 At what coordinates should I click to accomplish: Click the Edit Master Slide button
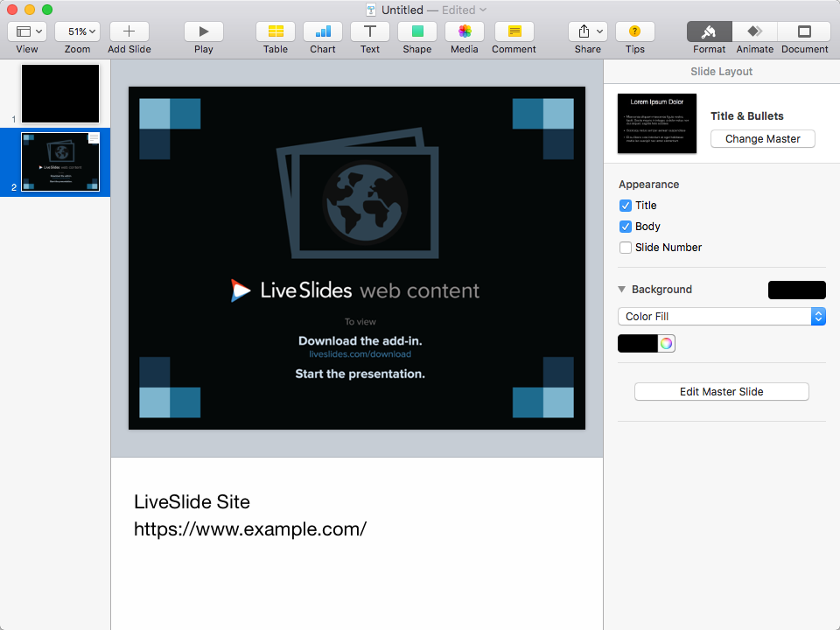[722, 392]
